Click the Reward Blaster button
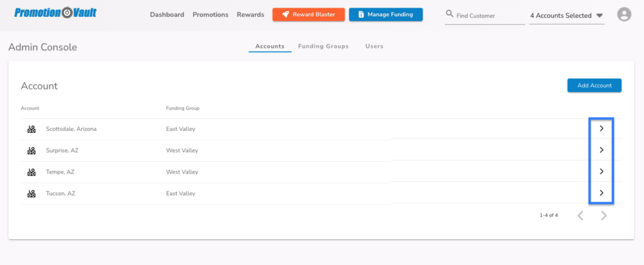644x265 pixels. [x=308, y=14]
